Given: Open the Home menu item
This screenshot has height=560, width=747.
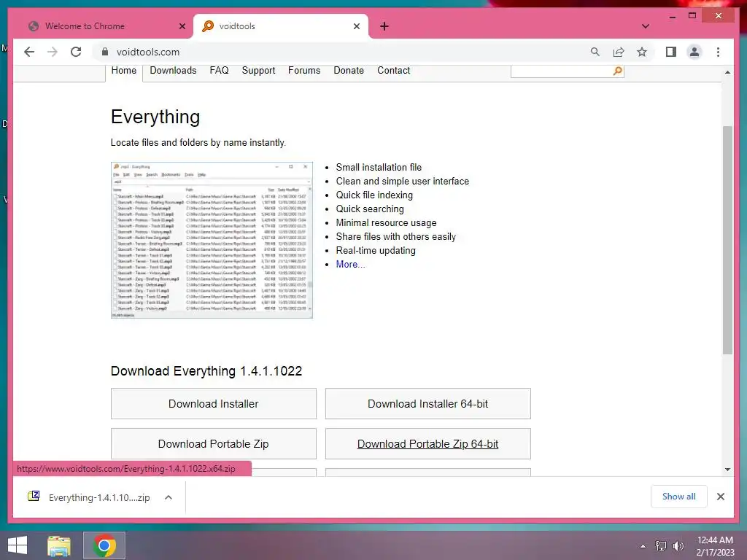Looking at the screenshot, I should click(x=124, y=71).
